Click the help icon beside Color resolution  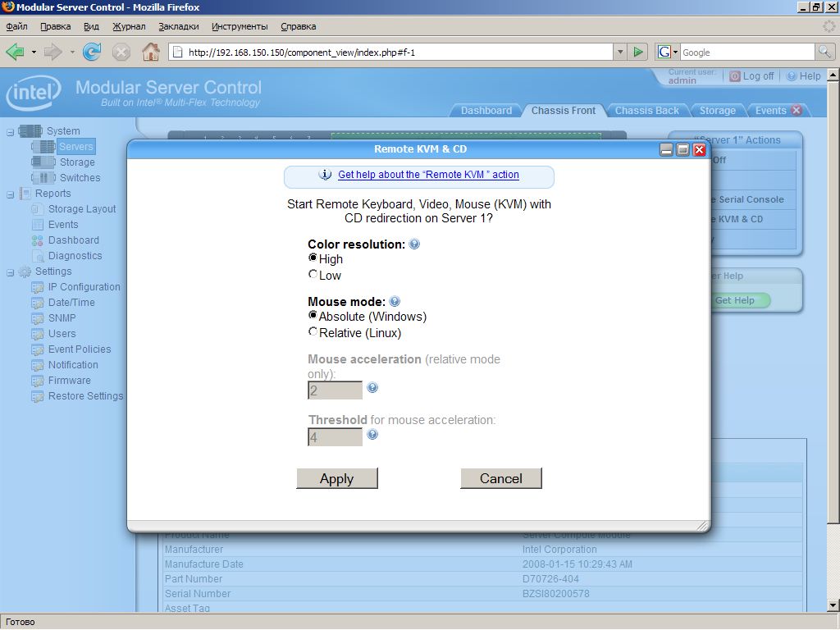[x=414, y=244]
